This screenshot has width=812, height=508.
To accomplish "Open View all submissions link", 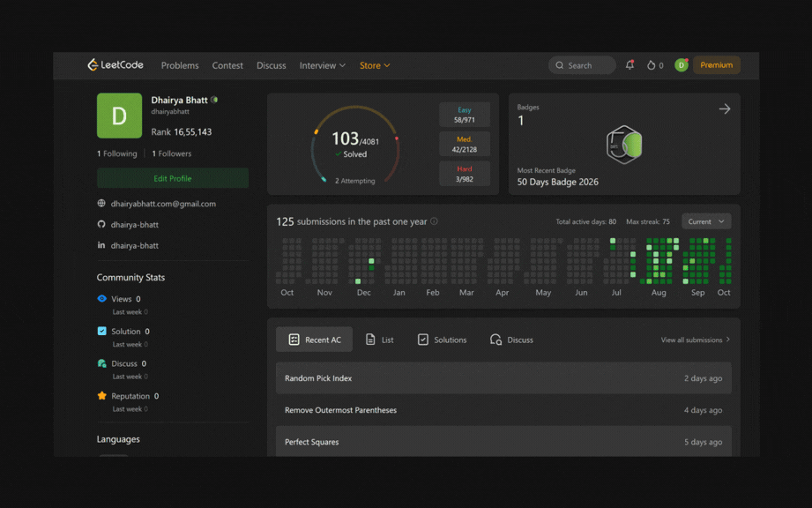I will 696,340.
